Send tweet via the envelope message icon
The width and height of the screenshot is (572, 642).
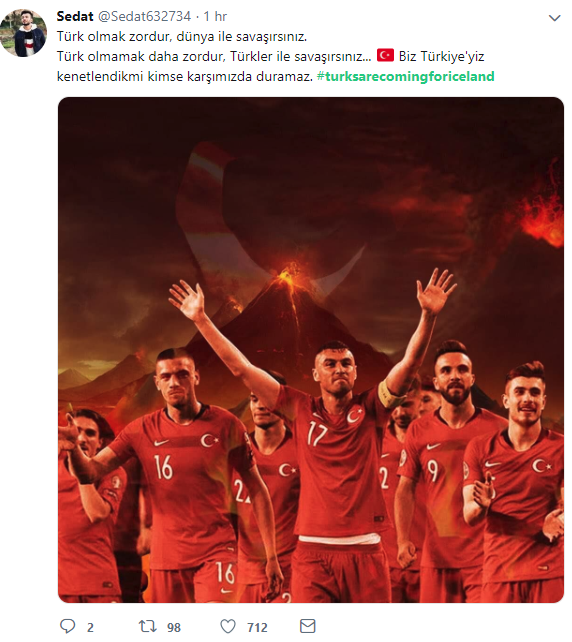pyautogui.click(x=307, y=626)
